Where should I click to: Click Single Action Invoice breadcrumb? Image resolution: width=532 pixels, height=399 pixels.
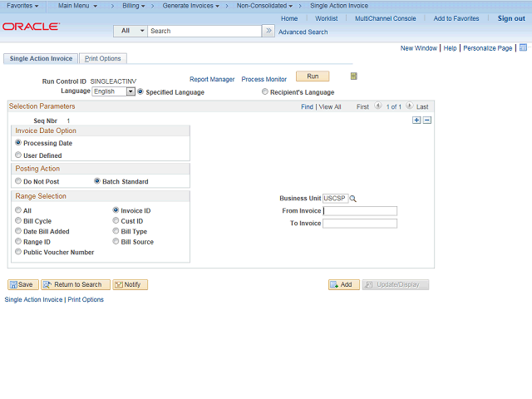tap(339, 6)
